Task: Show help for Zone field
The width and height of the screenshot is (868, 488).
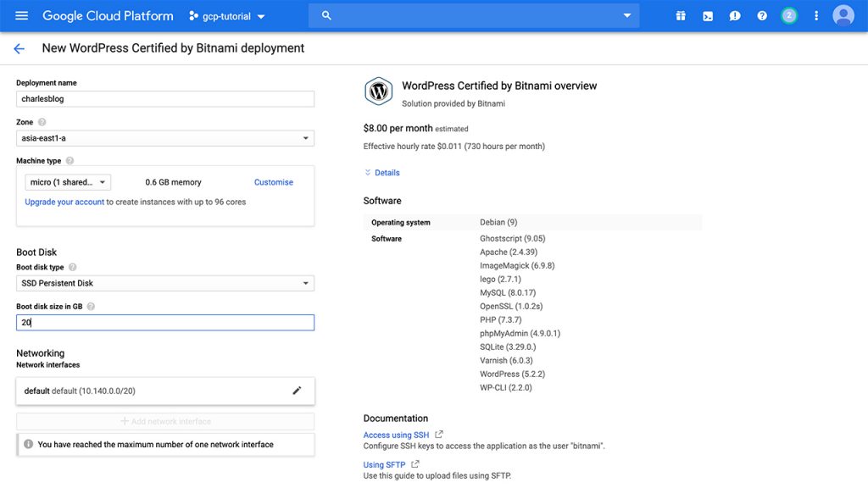Action: pos(42,122)
